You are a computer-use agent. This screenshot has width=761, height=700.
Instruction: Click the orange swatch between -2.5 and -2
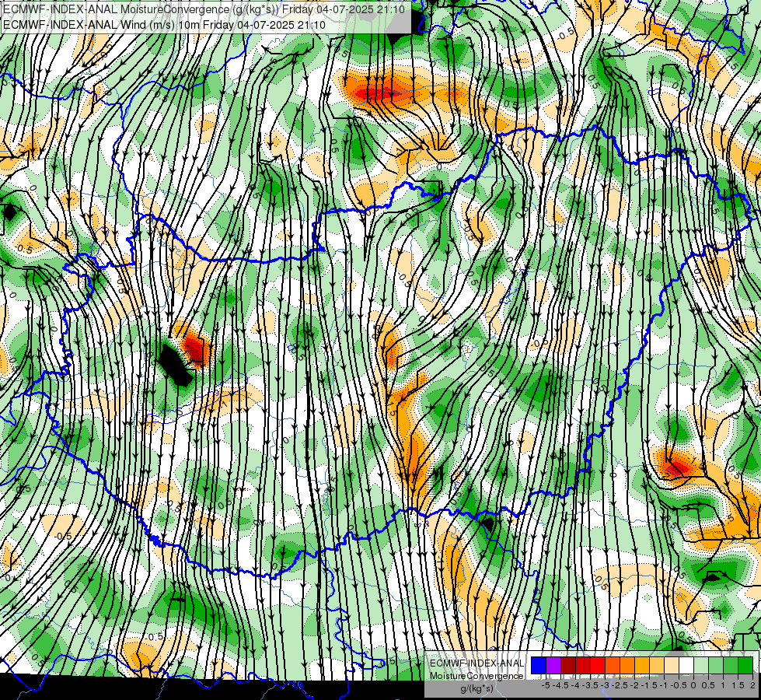click(x=627, y=665)
